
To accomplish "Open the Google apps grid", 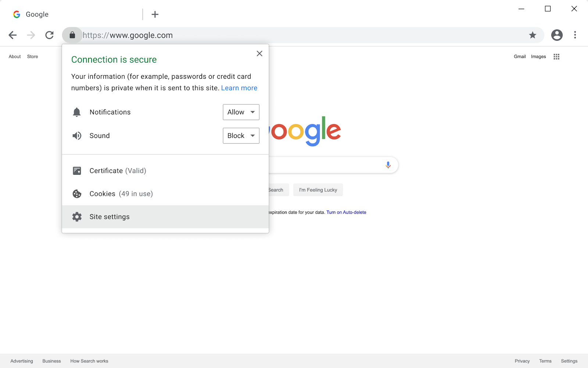I will (x=556, y=57).
